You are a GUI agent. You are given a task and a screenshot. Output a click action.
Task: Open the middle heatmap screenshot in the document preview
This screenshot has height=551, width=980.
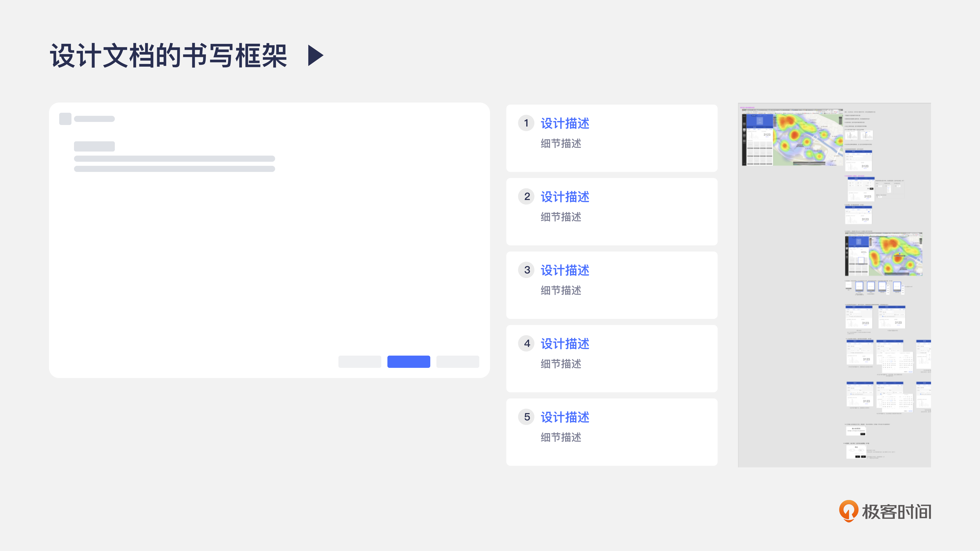point(884,254)
